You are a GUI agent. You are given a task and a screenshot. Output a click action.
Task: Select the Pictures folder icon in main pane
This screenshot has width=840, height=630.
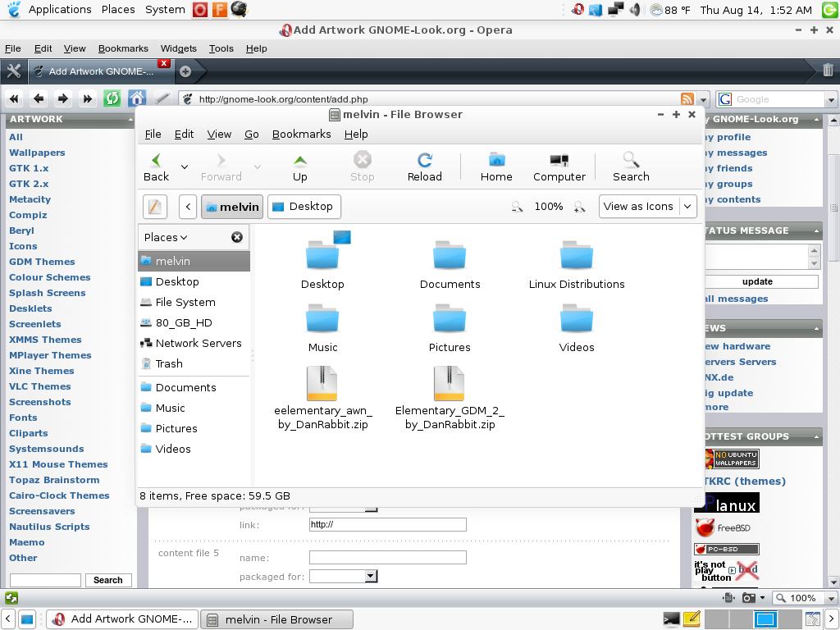pos(450,328)
